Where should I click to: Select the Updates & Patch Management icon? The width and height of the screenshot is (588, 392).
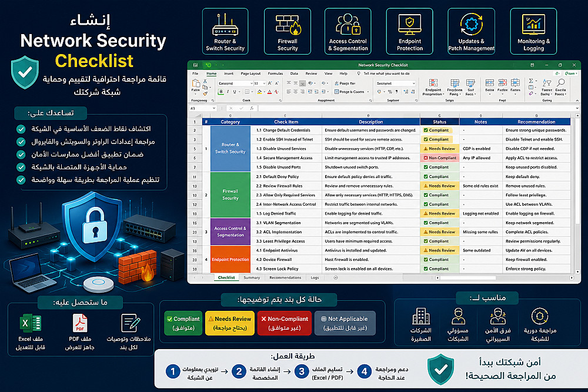coord(471,24)
